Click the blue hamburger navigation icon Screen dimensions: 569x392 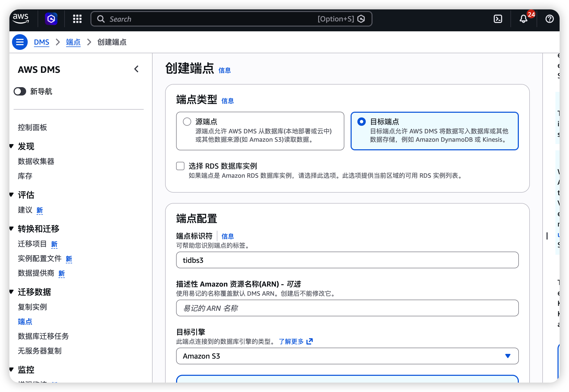click(20, 42)
